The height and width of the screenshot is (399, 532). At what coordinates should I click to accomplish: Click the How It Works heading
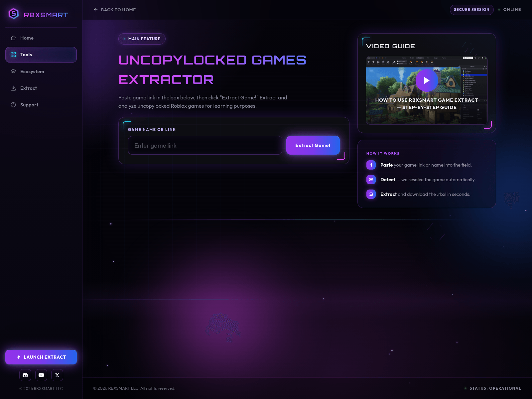click(x=383, y=154)
